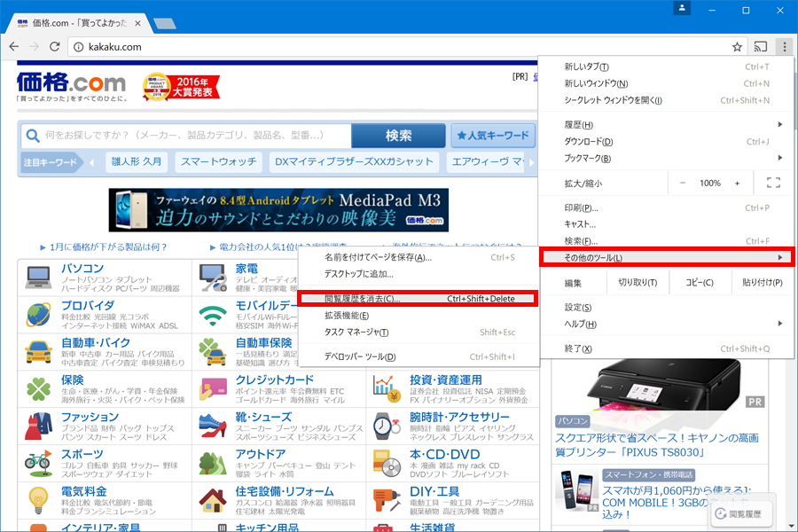Click the 貼り付け(P) edit button

(762, 283)
